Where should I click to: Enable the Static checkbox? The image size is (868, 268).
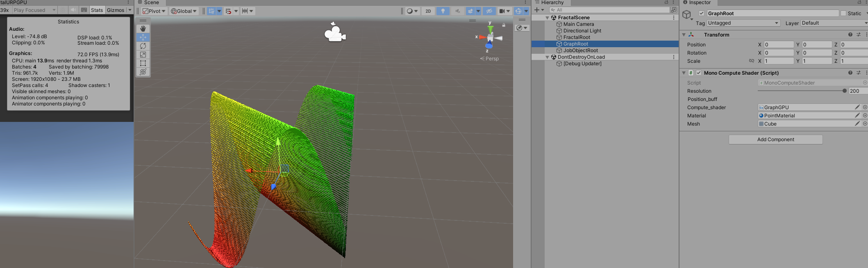click(x=843, y=14)
